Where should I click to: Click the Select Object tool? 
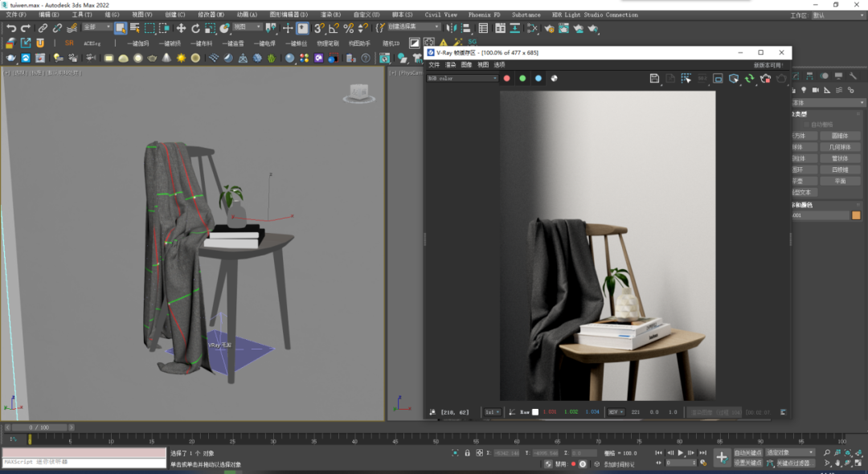coord(121,28)
